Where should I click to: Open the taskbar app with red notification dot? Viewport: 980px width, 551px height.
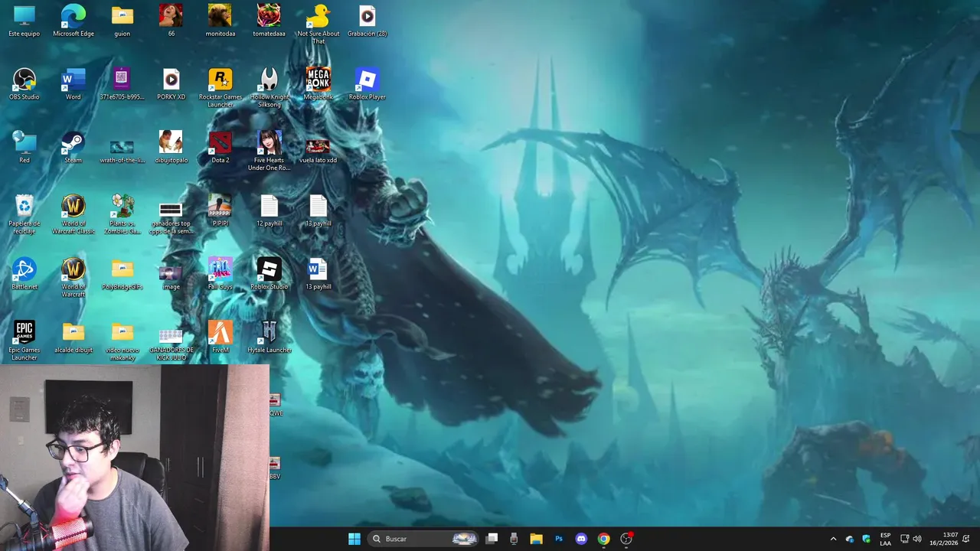click(x=626, y=539)
